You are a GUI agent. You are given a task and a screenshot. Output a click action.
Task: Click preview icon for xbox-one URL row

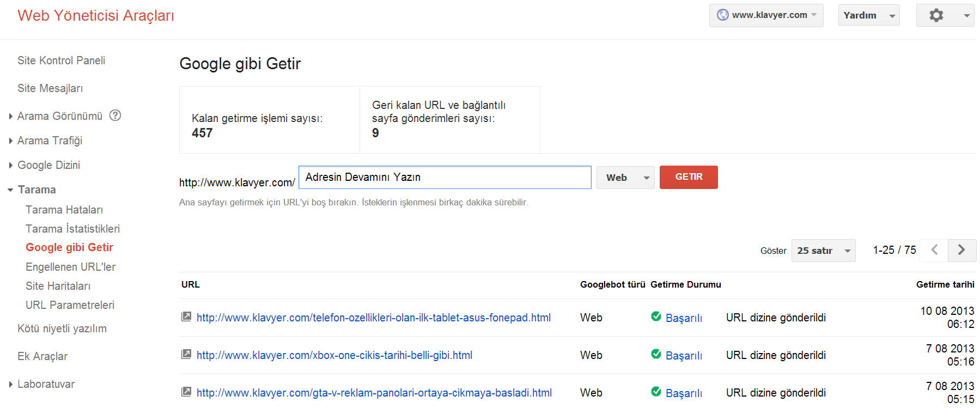[x=186, y=354]
